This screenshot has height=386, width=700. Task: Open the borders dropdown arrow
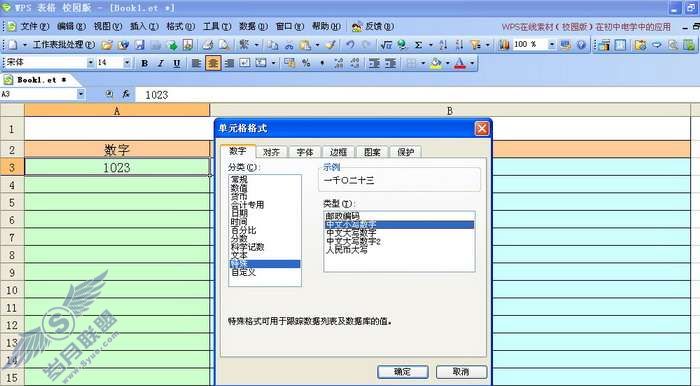(423, 63)
